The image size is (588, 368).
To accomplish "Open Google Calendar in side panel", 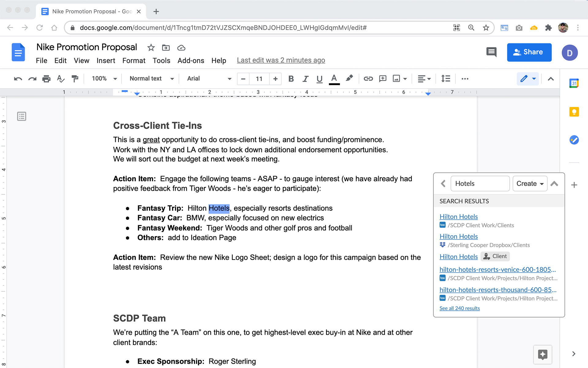I will (574, 83).
